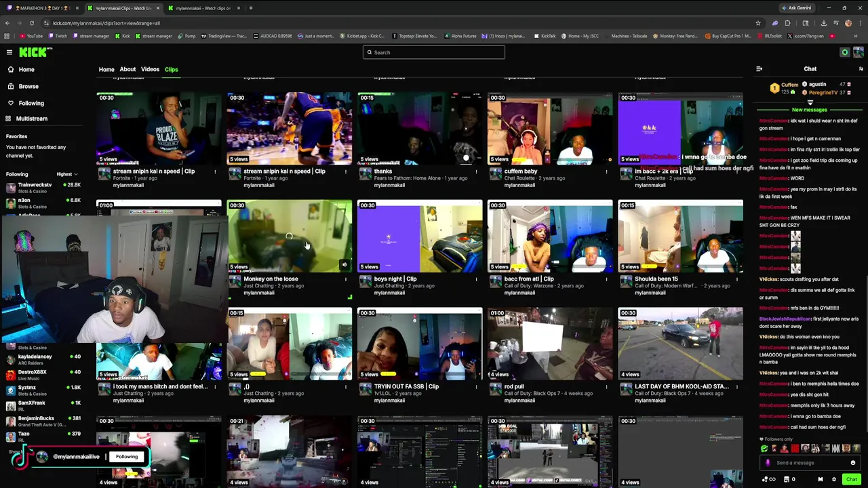
Task: Select the Clips channel tab
Action: (171, 69)
